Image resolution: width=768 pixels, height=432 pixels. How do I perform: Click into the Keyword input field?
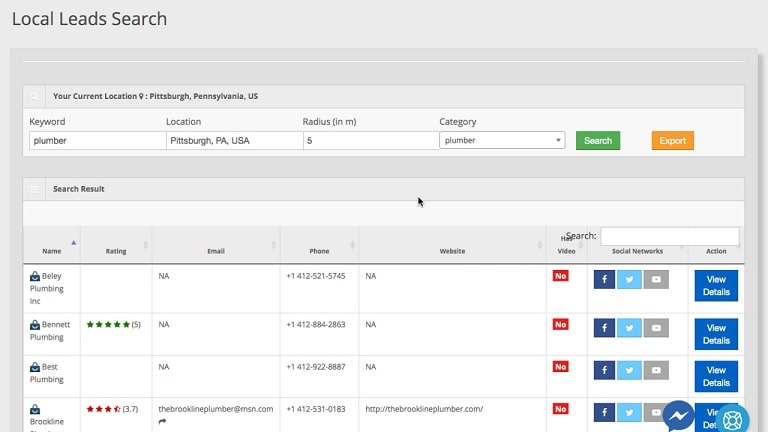coord(97,141)
